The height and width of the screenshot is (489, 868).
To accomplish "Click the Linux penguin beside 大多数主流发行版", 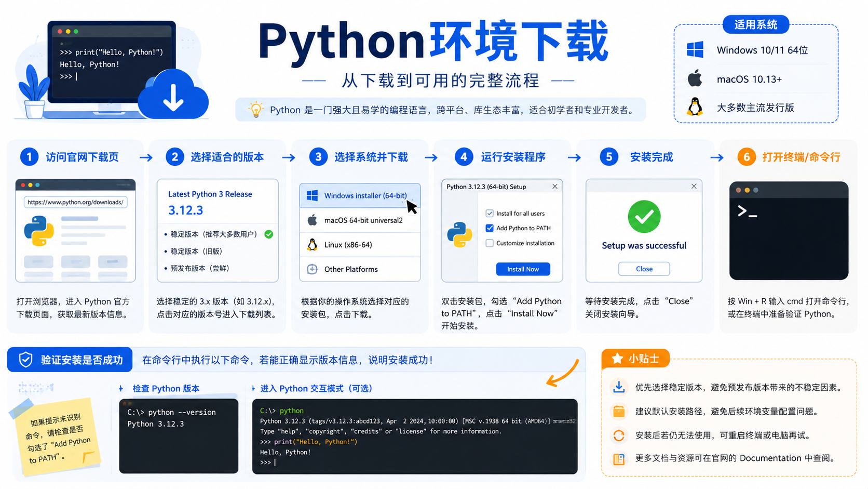I will [695, 107].
